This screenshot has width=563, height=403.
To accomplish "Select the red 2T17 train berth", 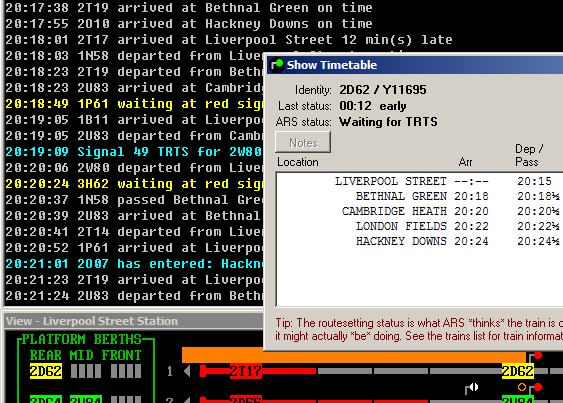I will point(246,371).
